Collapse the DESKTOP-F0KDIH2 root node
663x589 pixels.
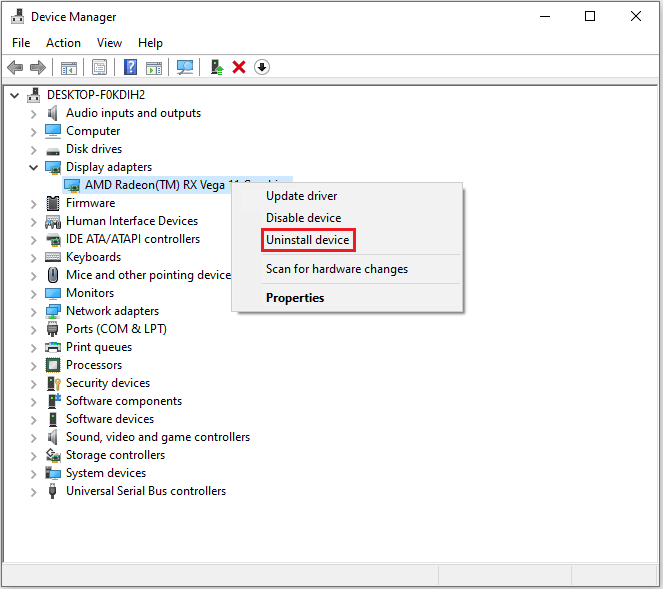pos(15,95)
